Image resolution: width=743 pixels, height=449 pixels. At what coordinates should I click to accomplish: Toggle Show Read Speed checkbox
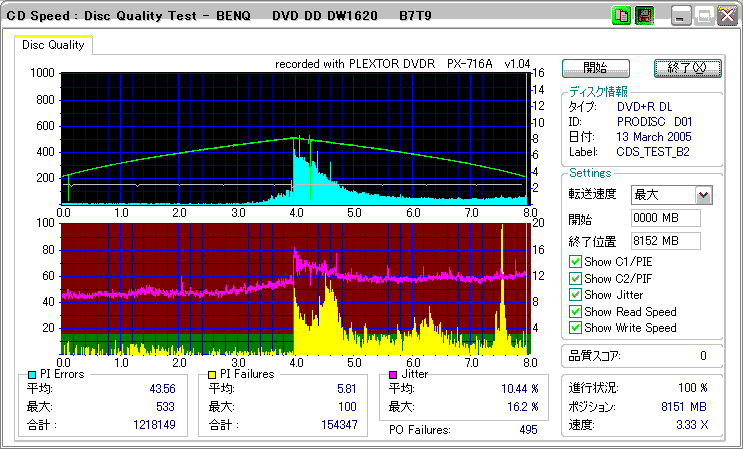575,311
